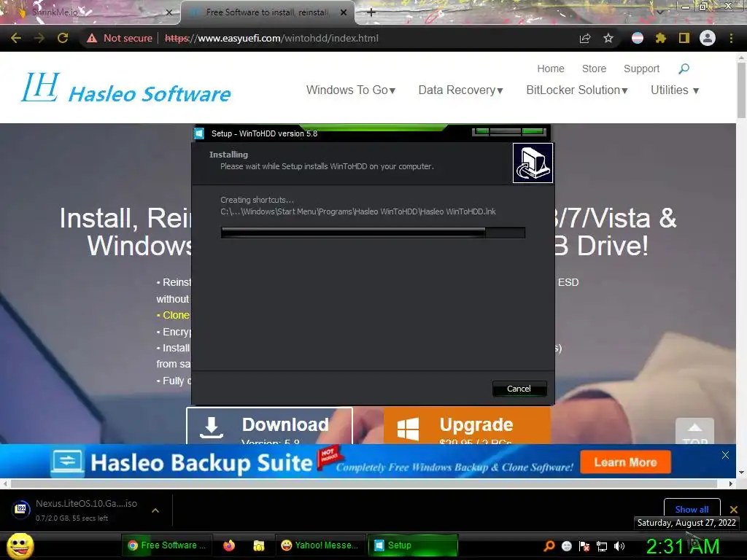Image resolution: width=747 pixels, height=560 pixels.
Task: Open the Support link
Action: click(x=642, y=69)
